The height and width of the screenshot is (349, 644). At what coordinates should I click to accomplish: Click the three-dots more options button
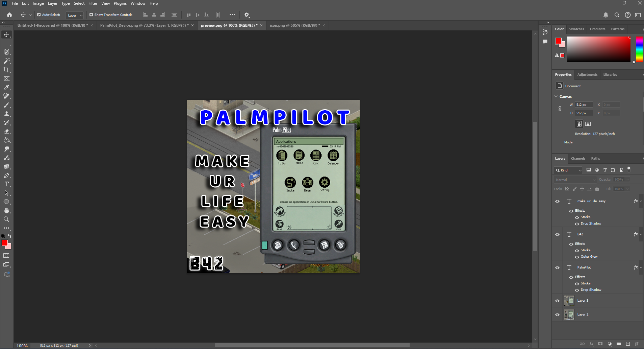point(232,15)
